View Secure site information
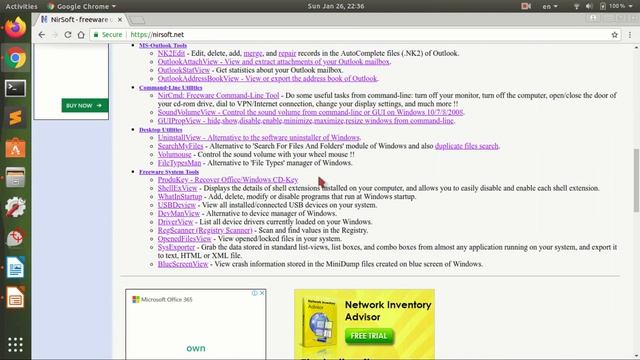Viewport: 640px width, 360px height. (x=108, y=35)
